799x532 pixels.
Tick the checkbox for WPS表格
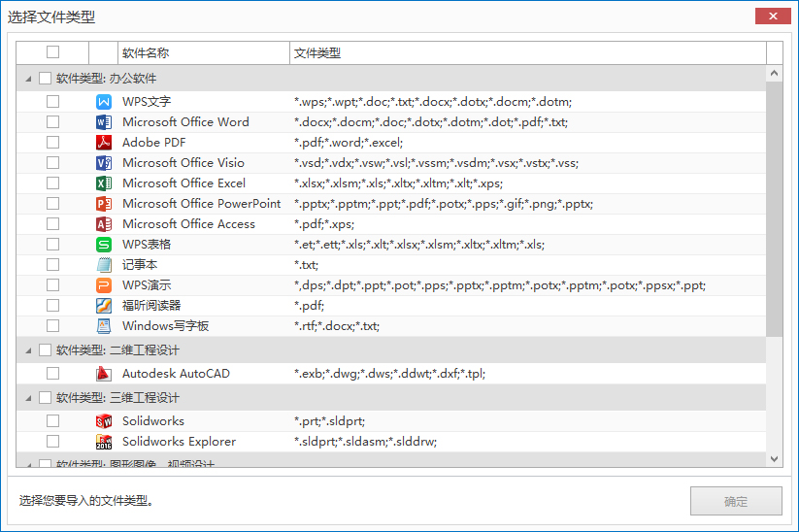click(x=52, y=245)
